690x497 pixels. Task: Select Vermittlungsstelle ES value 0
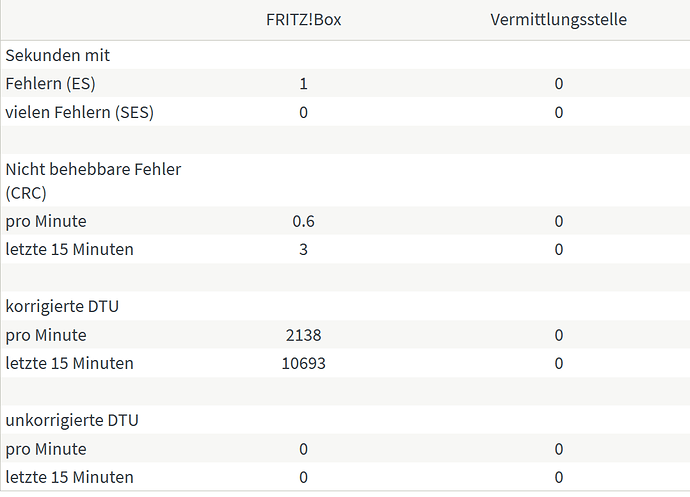click(558, 84)
